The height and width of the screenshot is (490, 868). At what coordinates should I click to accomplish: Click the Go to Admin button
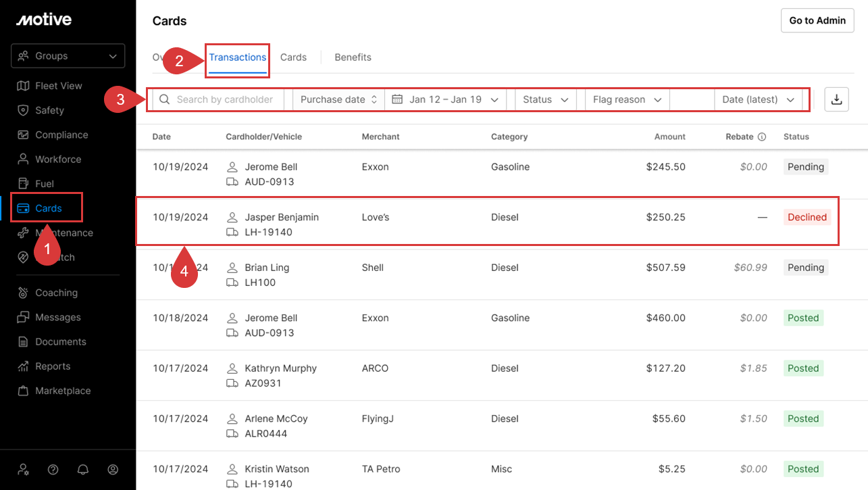[x=817, y=20]
